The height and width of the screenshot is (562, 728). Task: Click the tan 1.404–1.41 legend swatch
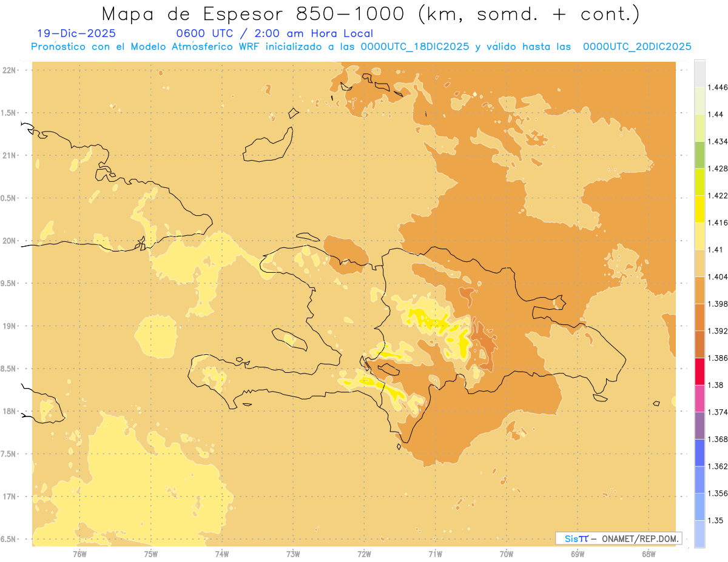699,263
